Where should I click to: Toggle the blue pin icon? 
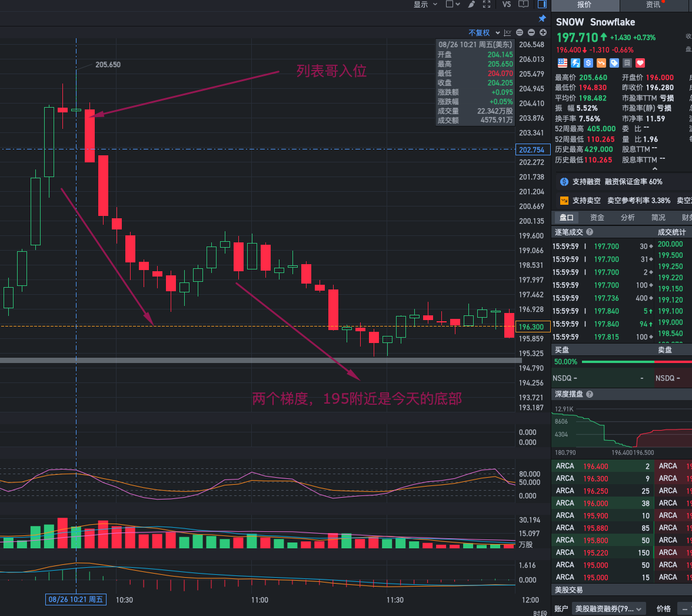click(543, 19)
